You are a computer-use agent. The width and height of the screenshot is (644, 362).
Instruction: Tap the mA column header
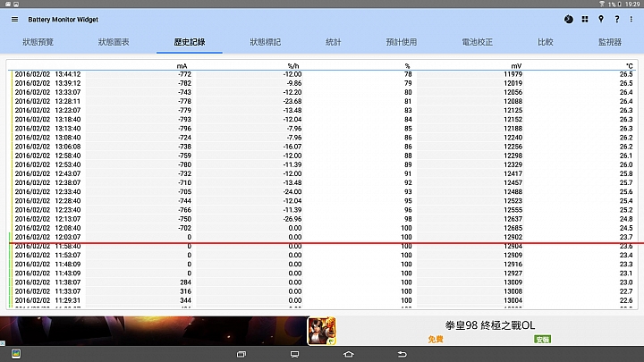pos(182,65)
